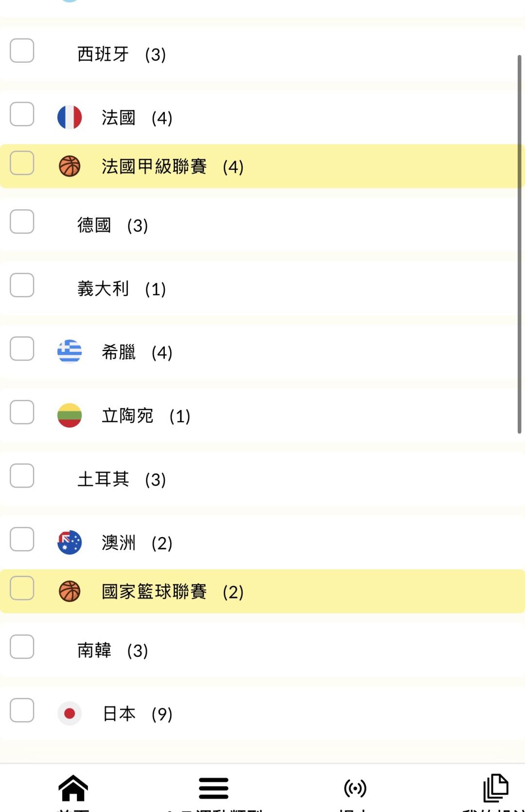
Task: Open the 國家籃球聯賽 (2) league link
Action: 172,592
